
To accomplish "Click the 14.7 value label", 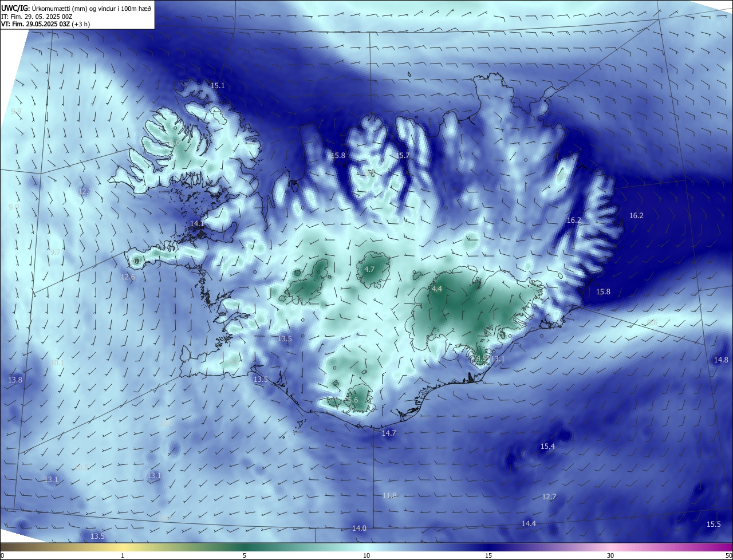I will (389, 433).
